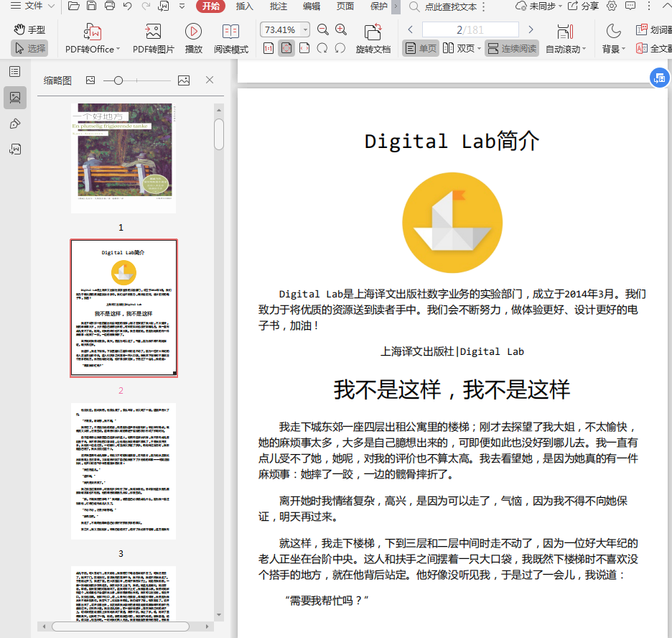672x638 pixels.
Task: Open the annotation pen sidebar icon
Action: pyautogui.click(x=14, y=124)
